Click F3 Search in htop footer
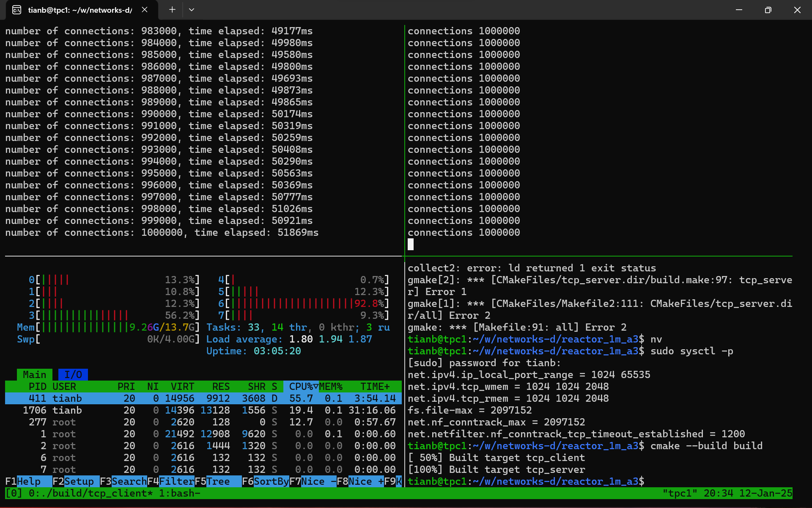This screenshot has width=812, height=508. pyautogui.click(x=129, y=481)
